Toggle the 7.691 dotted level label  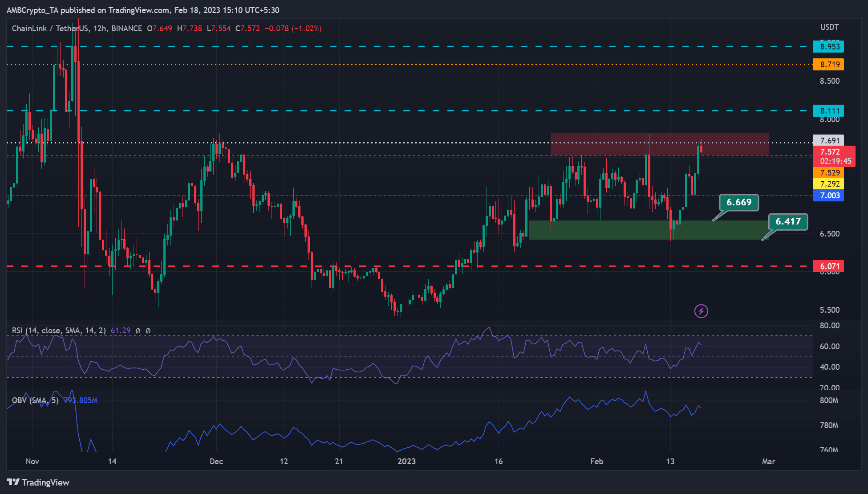(x=829, y=141)
